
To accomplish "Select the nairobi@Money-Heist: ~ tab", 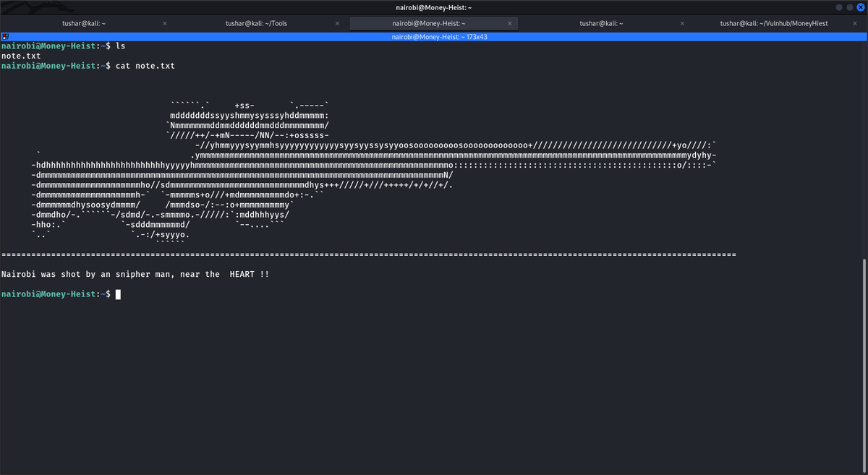I will [434, 23].
